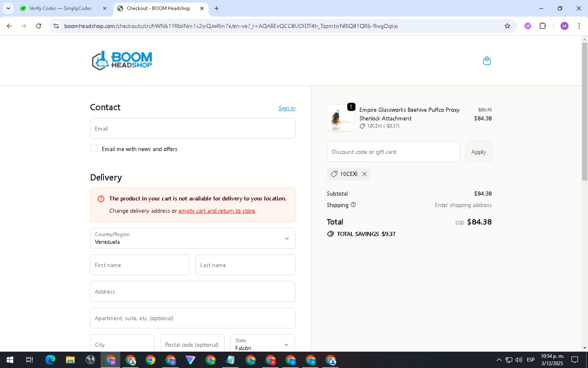Open Task View on the taskbar
The height and width of the screenshot is (368, 588).
click(x=29, y=360)
